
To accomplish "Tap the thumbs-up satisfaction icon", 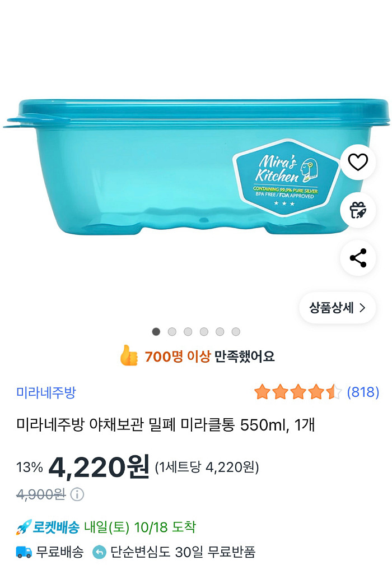I will click(x=129, y=356).
